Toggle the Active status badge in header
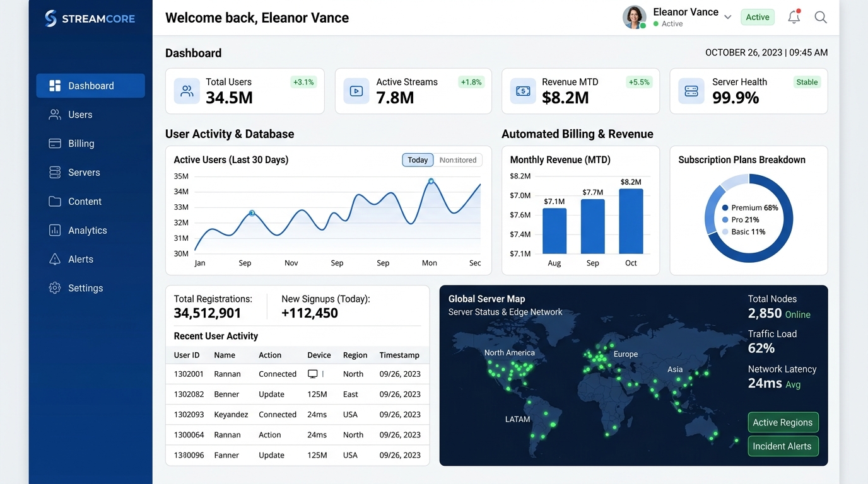868x484 pixels. 758,17
